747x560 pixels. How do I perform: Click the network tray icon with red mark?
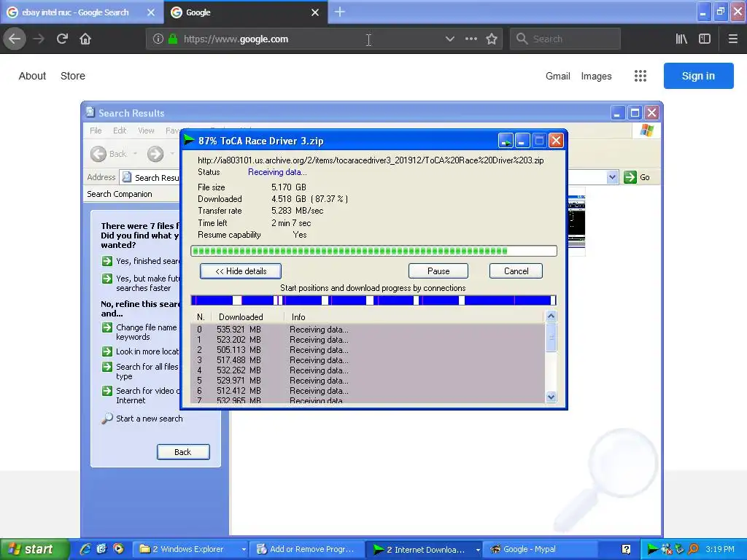(667, 549)
